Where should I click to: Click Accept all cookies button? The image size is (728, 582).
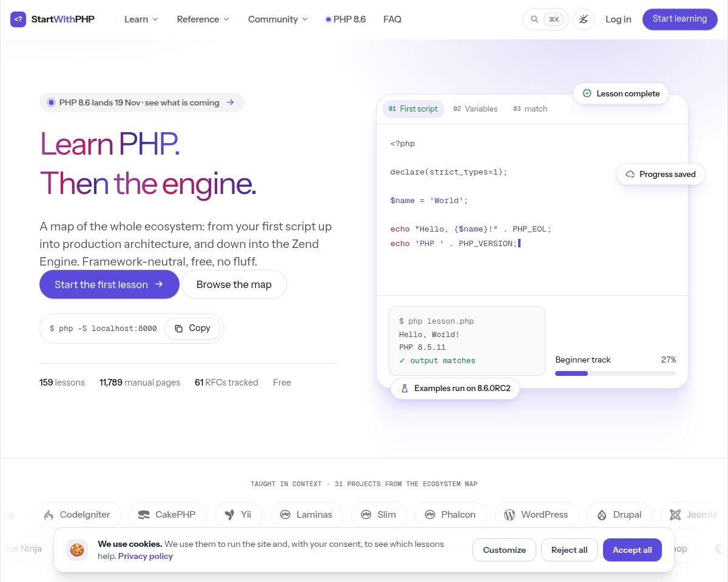click(632, 550)
